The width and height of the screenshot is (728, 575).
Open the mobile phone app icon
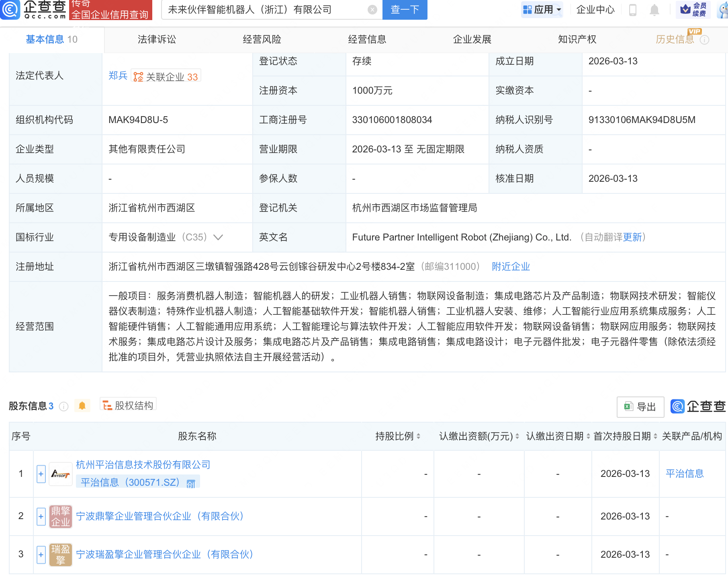coord(632,10)
